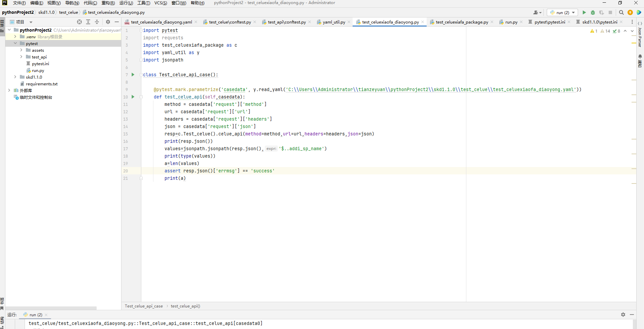
Task: Click test_celue_api() in bottom breadcrumb
Action: pyautogui.click(x=185, y=306)
